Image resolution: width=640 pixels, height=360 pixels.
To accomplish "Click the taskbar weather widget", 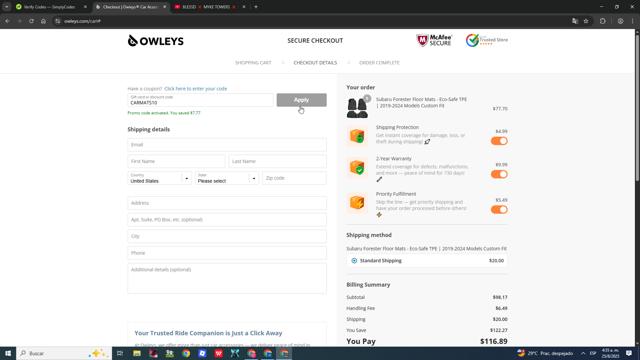I will click(x=545, y=353).
